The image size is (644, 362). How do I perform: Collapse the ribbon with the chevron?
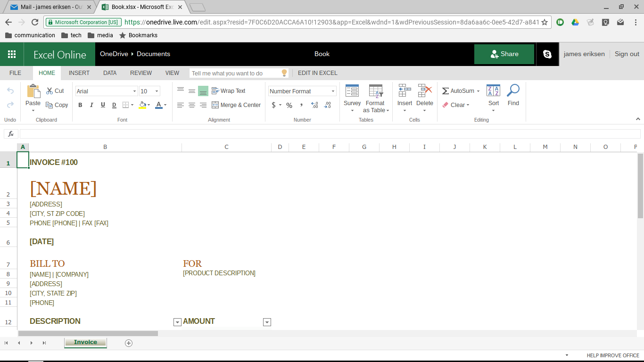pyautogui.click(x=638, y=119)
